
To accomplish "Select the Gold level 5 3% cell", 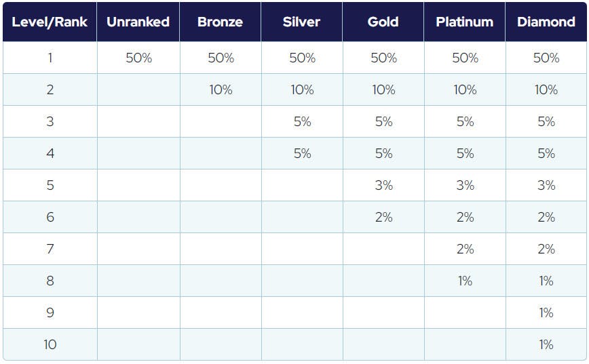I will point(383,186).
